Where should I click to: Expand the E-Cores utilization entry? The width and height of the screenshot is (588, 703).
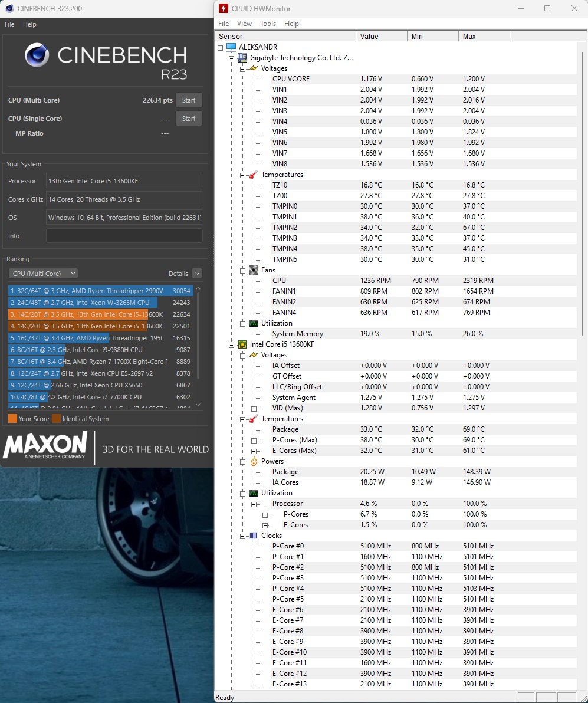tap(265, 526)
